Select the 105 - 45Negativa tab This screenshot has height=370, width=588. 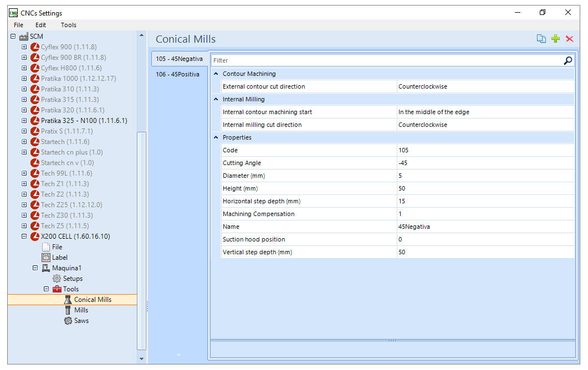tap(179, 59)
